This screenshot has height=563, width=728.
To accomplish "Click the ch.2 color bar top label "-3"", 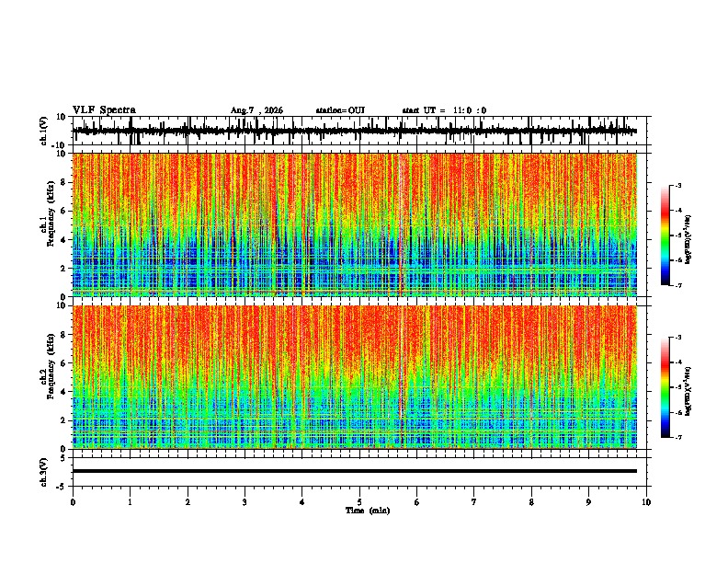I will [x=677, y=338].
